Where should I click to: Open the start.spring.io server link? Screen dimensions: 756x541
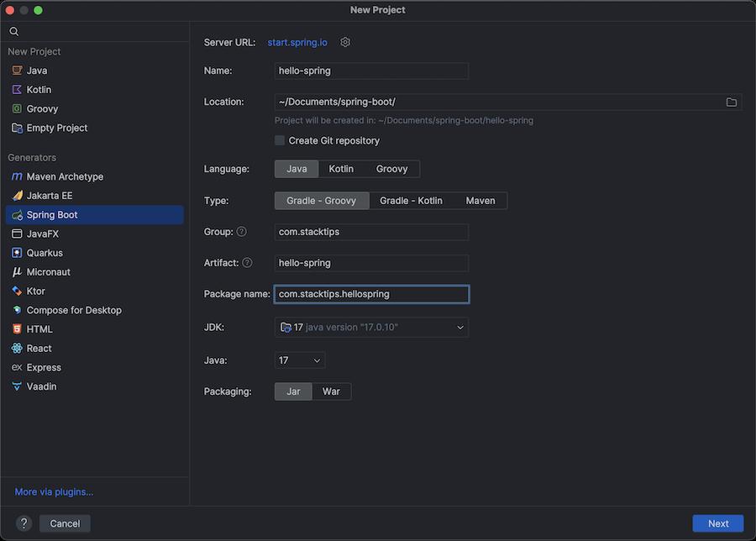click(x=297, y=43)
